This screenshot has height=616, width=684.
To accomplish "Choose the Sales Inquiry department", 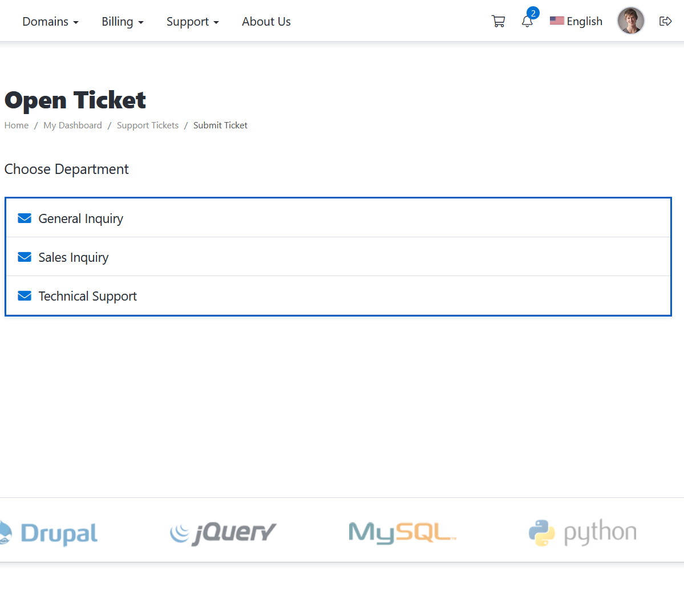I will pyautogui.click(x=73, y=257).
